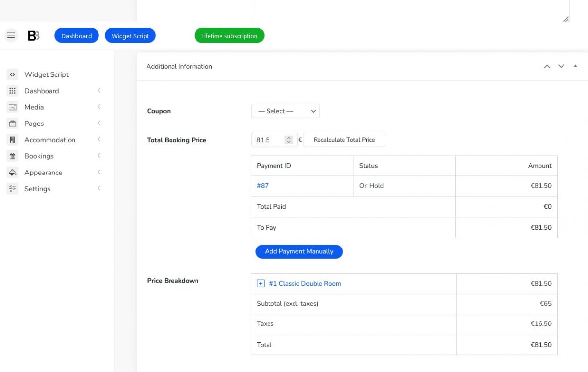588x372 pixels.
Task: Click the B logo in the header
Action: (x=33, y=35)
